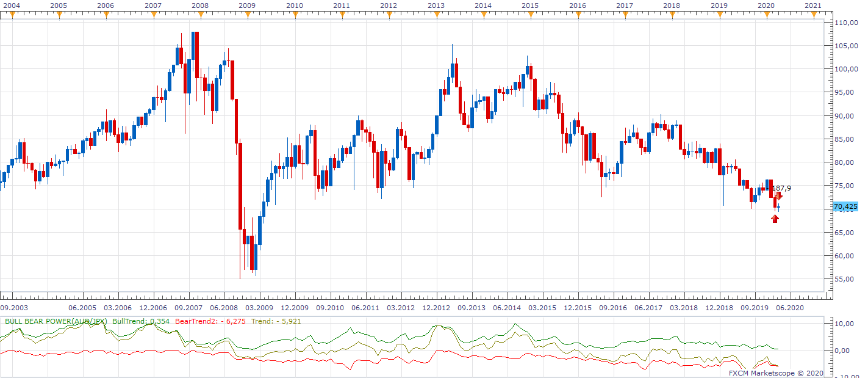The image size is (868, 378).
Task: Click the orange triangle marker under 2015
Action: point(531,14)
